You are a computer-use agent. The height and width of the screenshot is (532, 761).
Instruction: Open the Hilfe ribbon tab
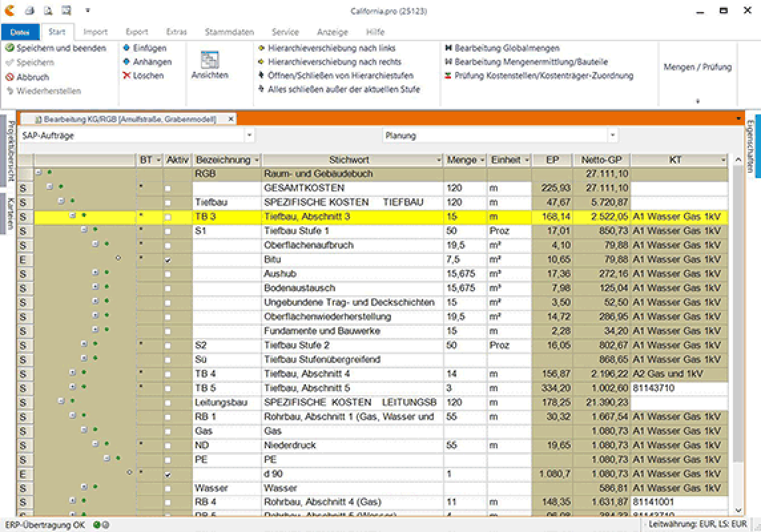[375, 32]
